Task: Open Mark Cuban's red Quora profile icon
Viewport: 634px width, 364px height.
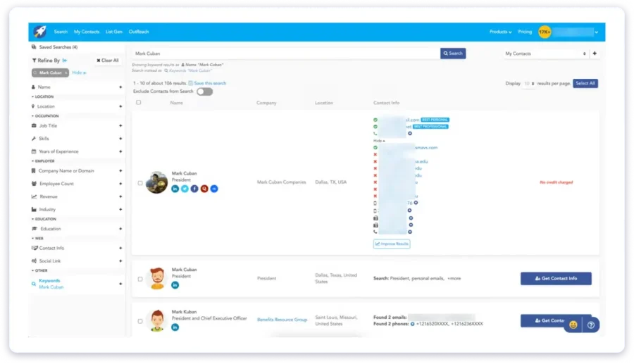Action: pos(204,189)
